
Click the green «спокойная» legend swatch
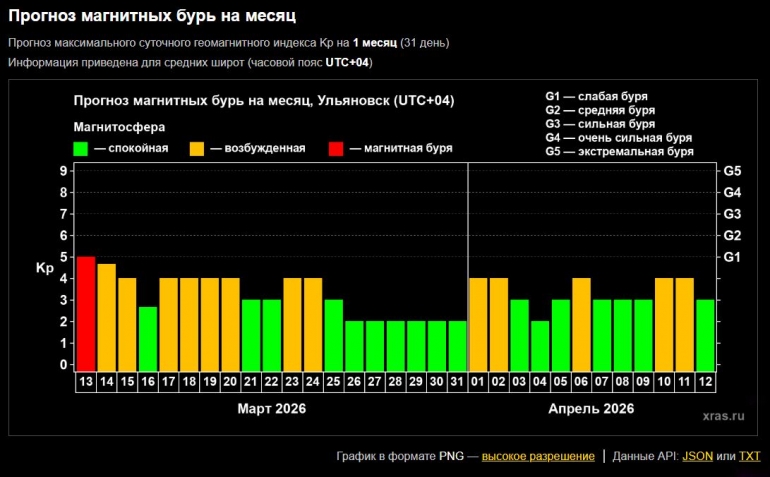coord(82,149)
